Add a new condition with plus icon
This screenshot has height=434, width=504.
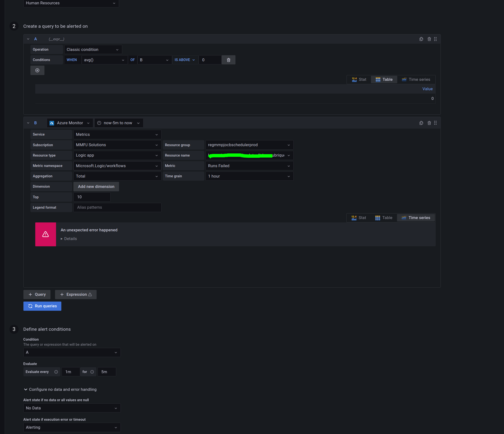37,70
